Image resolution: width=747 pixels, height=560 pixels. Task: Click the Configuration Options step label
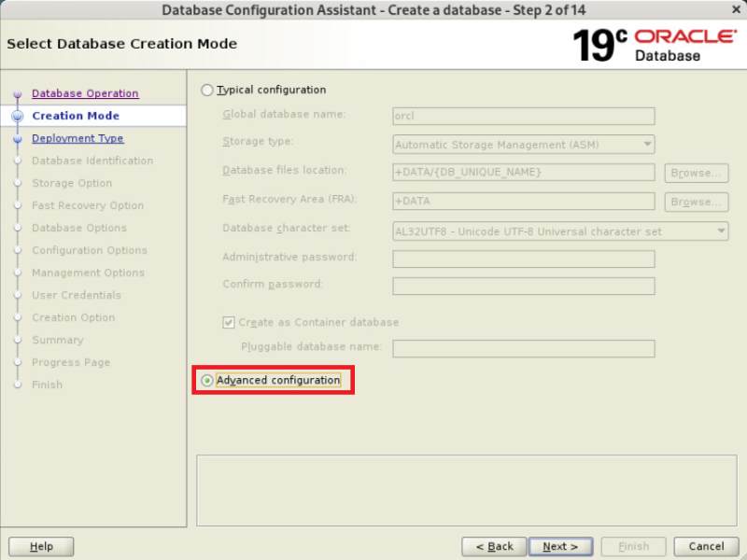tap(90, 250)
